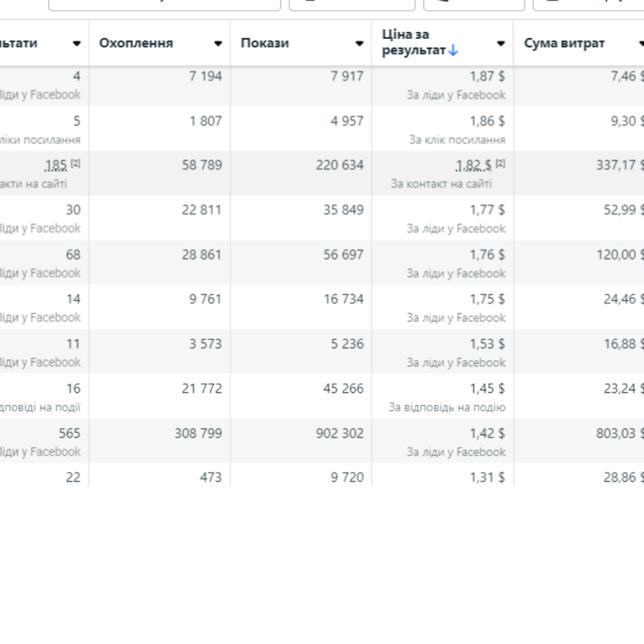Click the За контакт на сайті label

441,184
